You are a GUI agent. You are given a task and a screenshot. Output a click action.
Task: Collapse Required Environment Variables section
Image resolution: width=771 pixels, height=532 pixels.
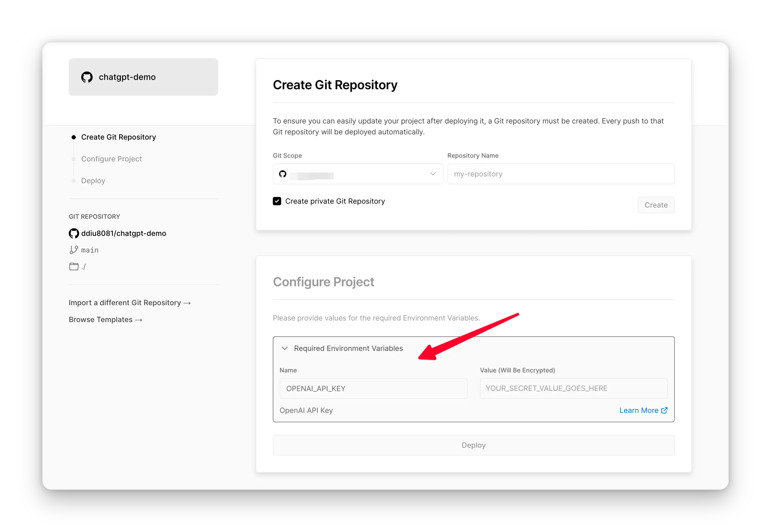pos(285,348)
